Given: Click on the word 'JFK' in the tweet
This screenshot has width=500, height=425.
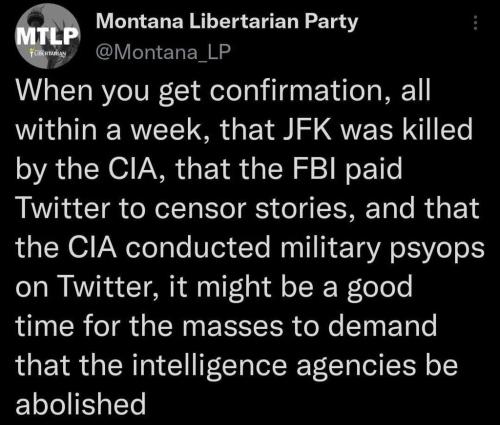Looking at the screenshot, I should pyautogui.click(x=307, y=129).
